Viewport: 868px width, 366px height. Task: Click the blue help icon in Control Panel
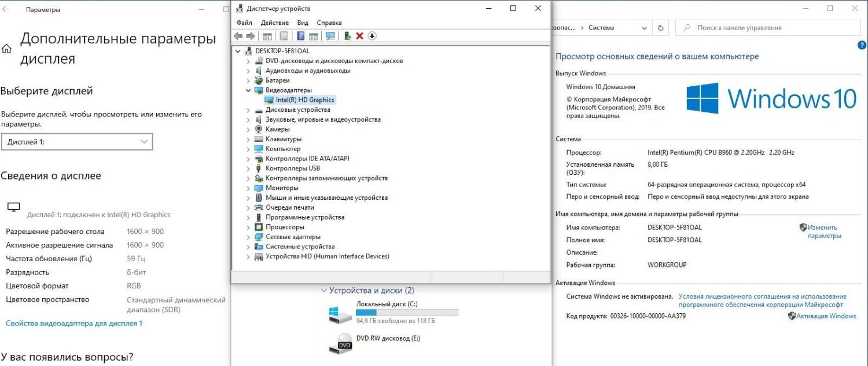click(x=861, y=45)
